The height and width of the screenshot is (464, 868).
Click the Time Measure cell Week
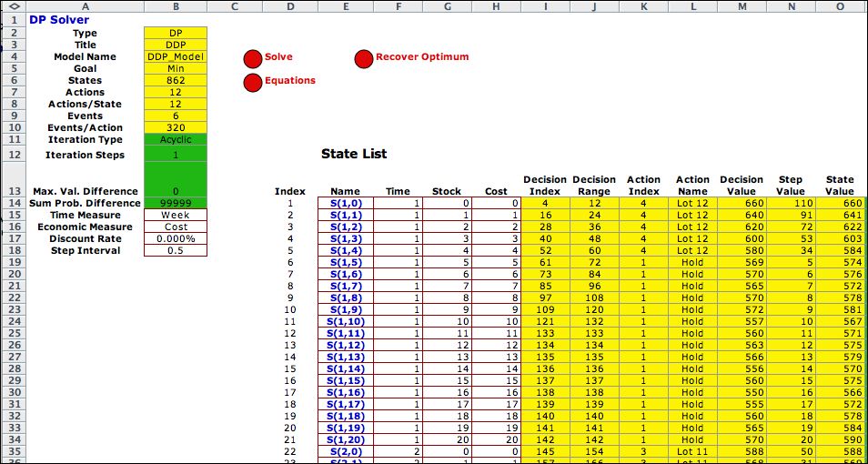click(x=176, y=215)
